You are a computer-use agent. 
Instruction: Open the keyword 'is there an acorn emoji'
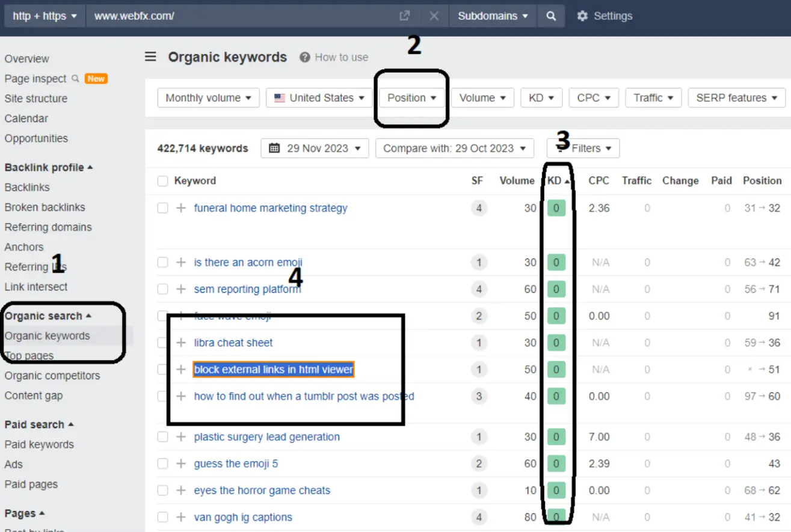(x=248, y=262)
